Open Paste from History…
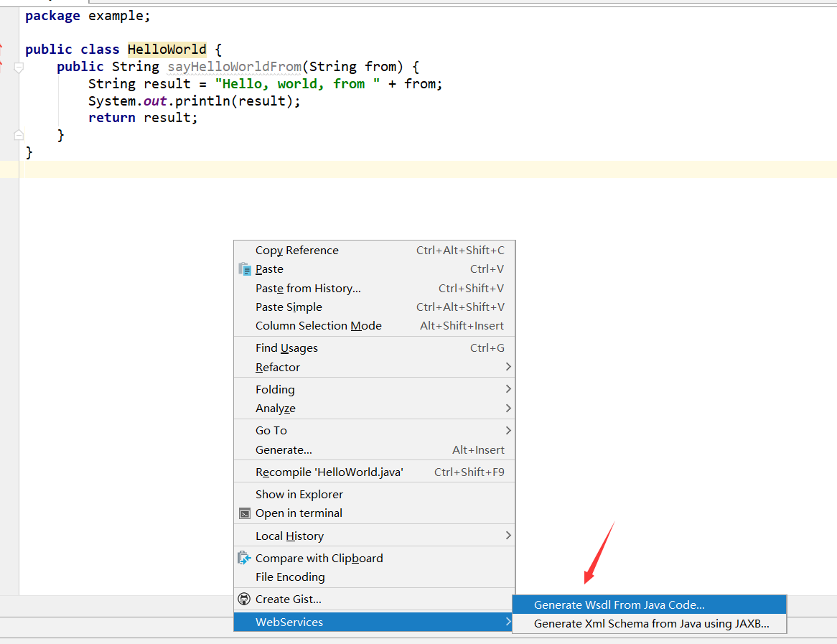 point(374,289)
